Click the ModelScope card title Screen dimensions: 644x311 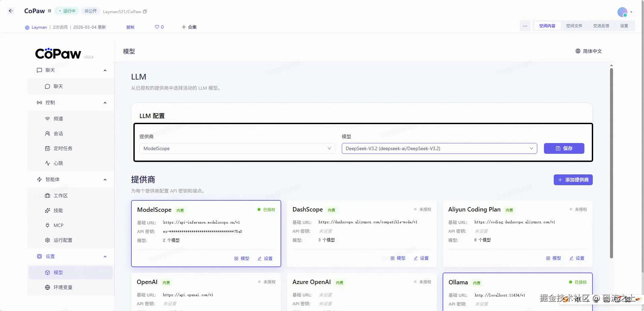[x=154, y=210]
